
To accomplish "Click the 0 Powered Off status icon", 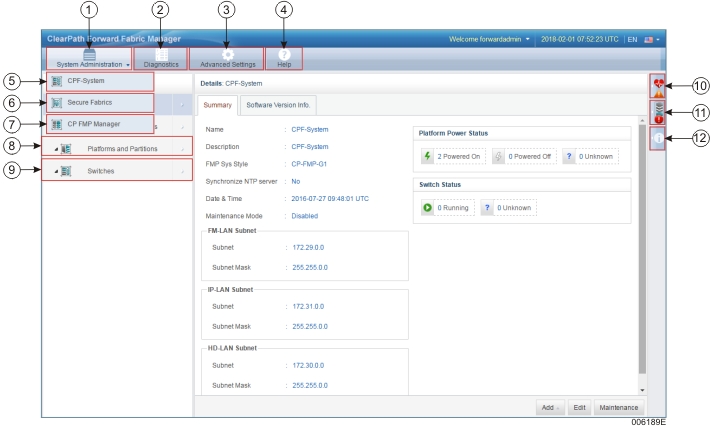I will (x=499, y=156).
